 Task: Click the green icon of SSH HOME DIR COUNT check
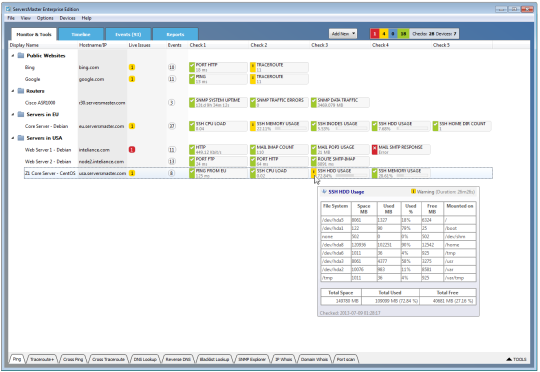coord(436,126)
